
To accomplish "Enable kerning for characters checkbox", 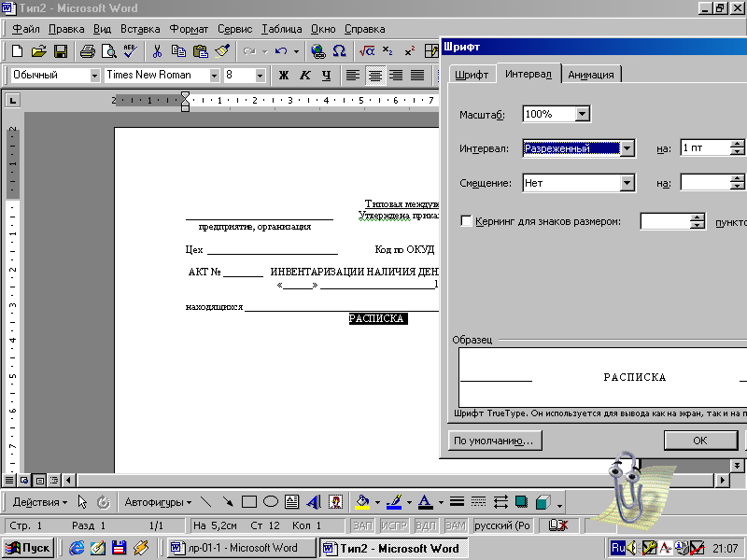I will pos(466,221).
